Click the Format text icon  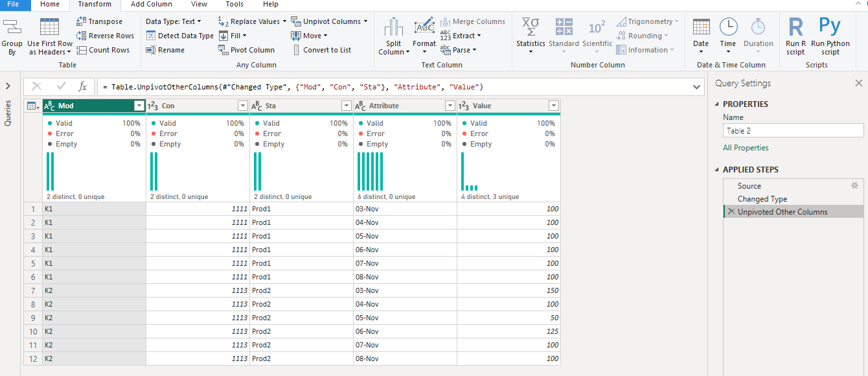point(424,27)
